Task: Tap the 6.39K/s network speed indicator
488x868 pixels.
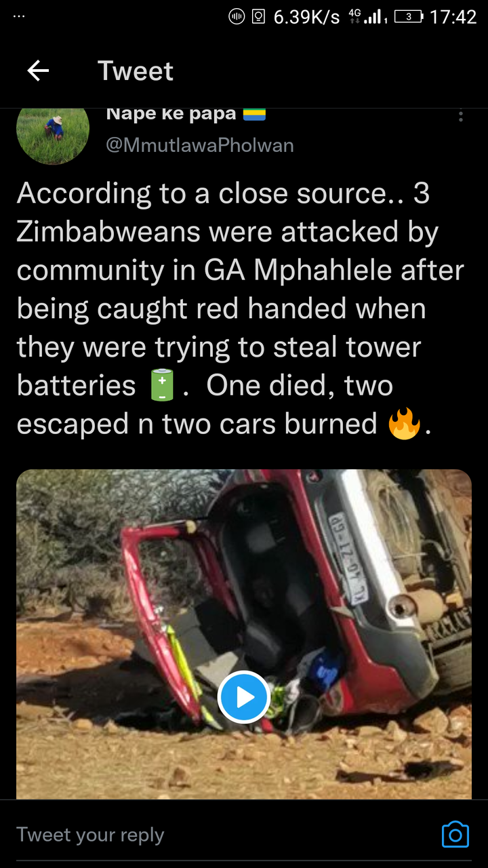Action: point(306,17)
